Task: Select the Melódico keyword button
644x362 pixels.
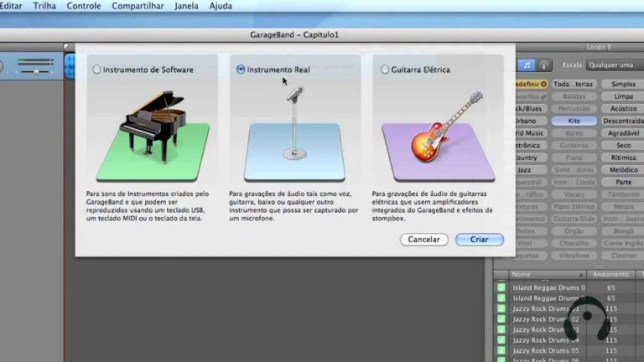Action: [623, 170]
